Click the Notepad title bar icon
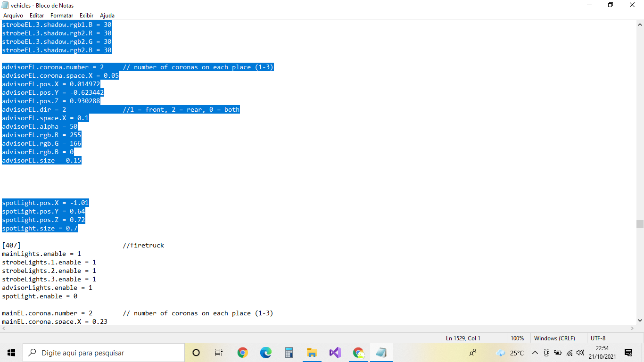 (x=5, y=5)
